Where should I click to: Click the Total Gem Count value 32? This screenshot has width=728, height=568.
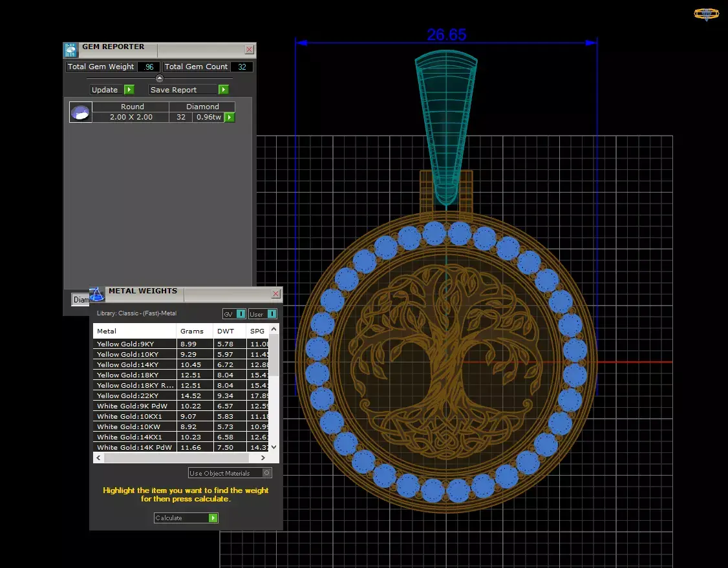[242, 67]
